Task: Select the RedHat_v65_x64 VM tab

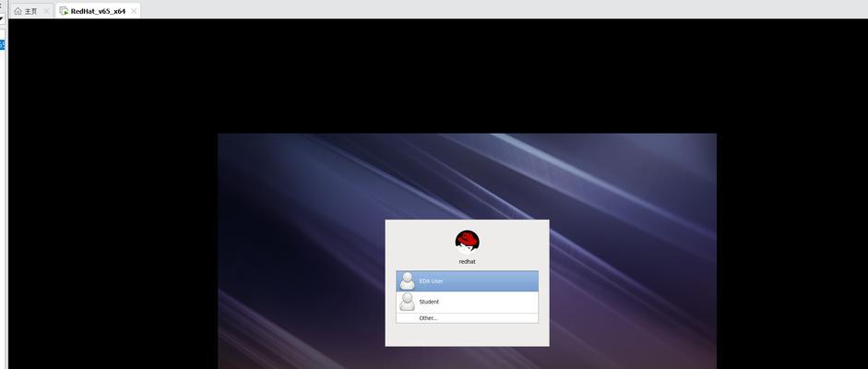Action: coord(98,10)
